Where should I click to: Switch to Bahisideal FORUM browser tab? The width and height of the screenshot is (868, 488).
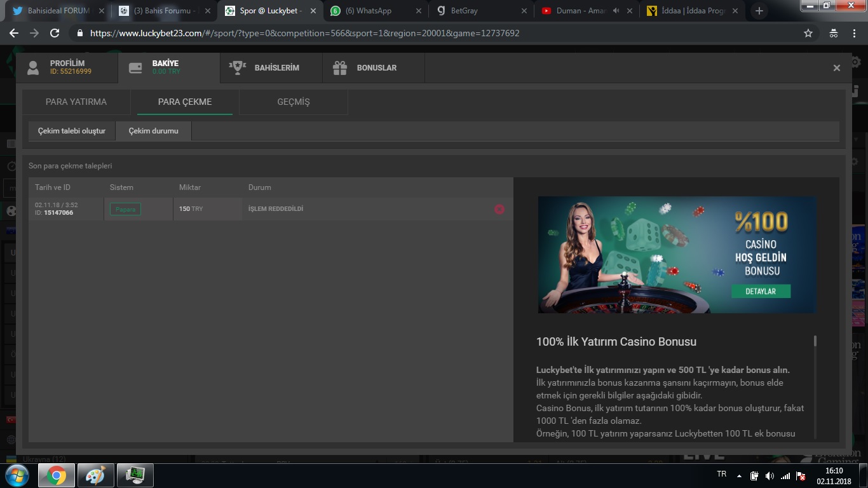(x=58, y=11)
